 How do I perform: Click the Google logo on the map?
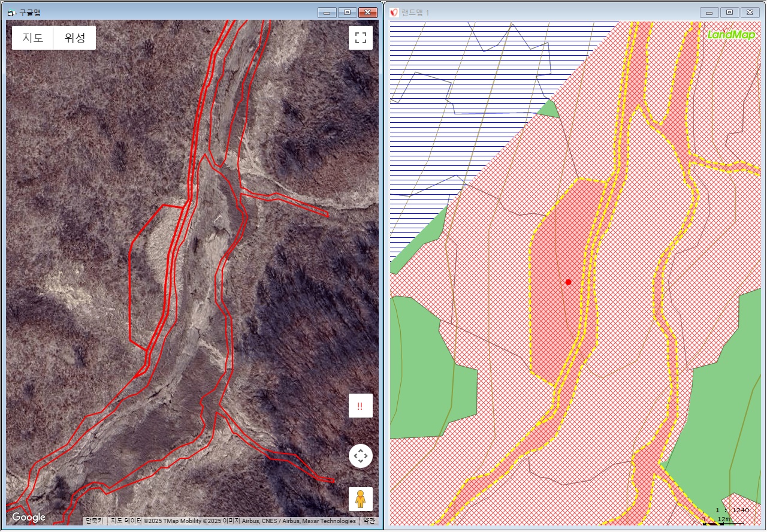28,518
